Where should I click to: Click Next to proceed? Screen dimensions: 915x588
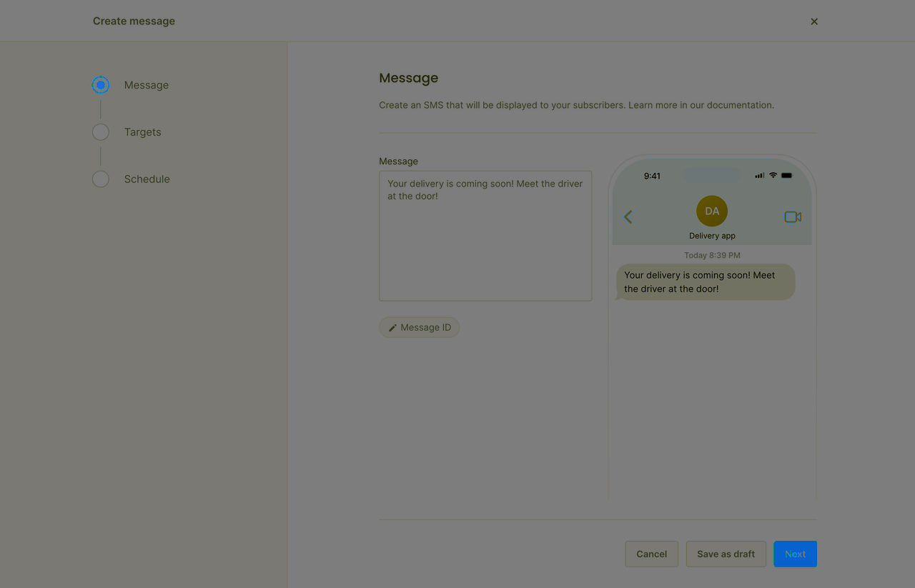pos(795,554)
